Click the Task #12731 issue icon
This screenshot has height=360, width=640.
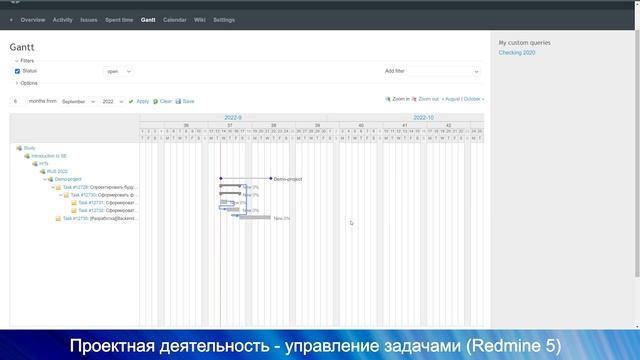[74, 203]
